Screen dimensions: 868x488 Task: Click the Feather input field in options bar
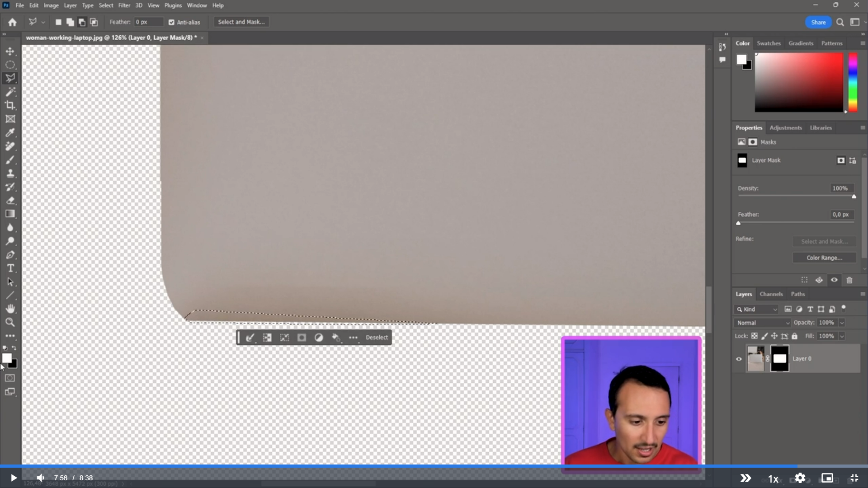pyautogui.click(x=148, y=22)
